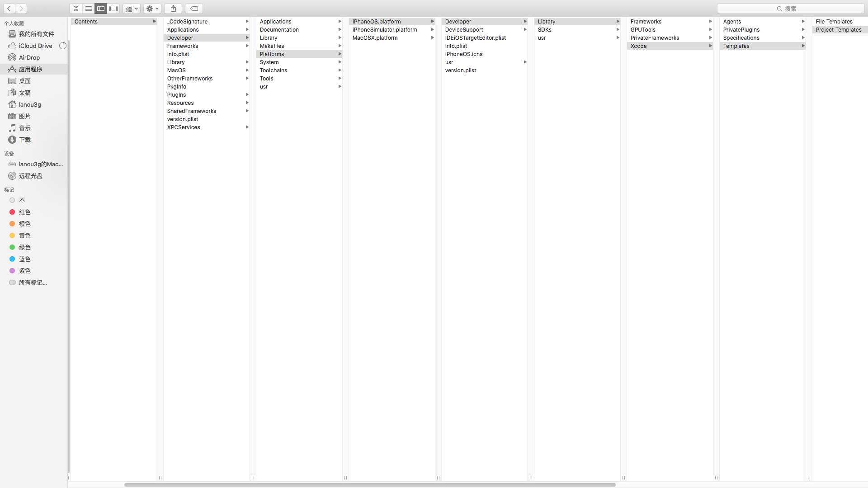This screenshot has width=868, height=488.
Task: Click the 搜索 search field
Action: pos(791,9)
